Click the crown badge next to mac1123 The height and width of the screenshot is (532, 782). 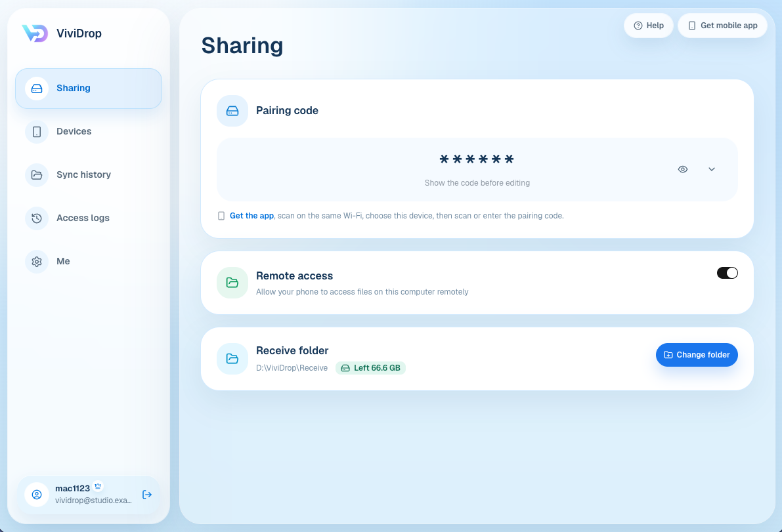tap(98, 486)
